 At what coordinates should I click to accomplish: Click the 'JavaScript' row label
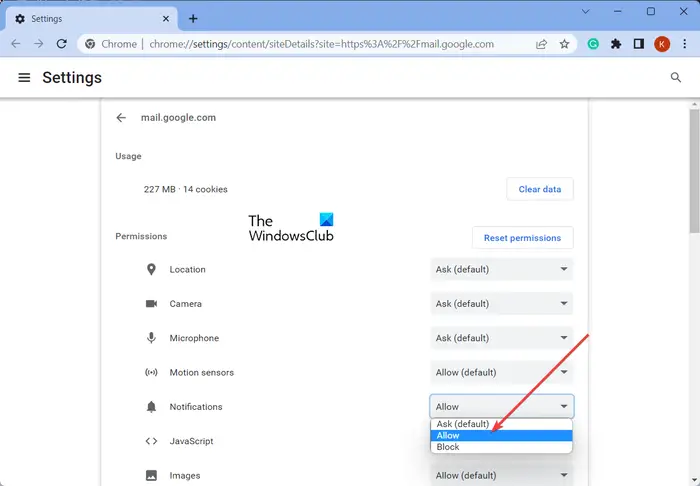[x=192, y=441]
